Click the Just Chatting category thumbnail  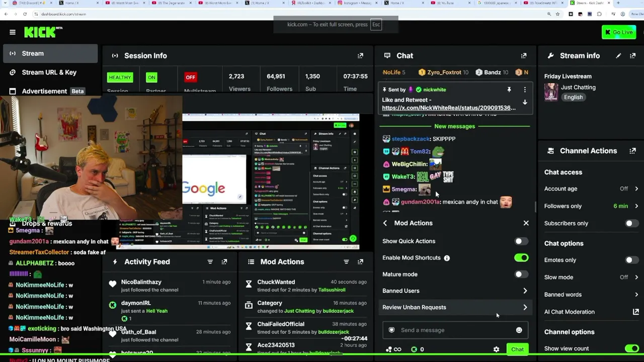coord(551,92)
